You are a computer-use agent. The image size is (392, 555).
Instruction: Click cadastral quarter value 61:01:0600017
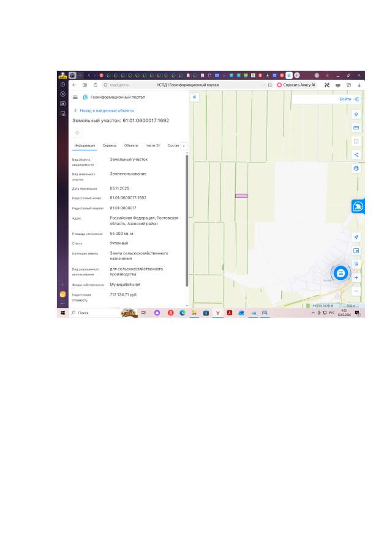click(123, 208)
